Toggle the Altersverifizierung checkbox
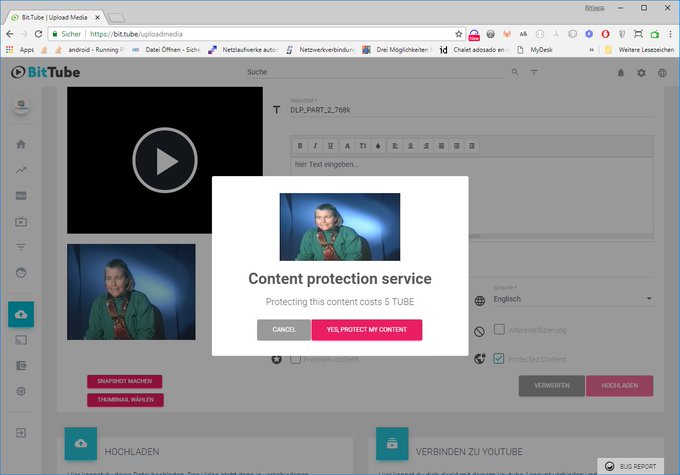680x475 pixels. (x=499, y=329)
